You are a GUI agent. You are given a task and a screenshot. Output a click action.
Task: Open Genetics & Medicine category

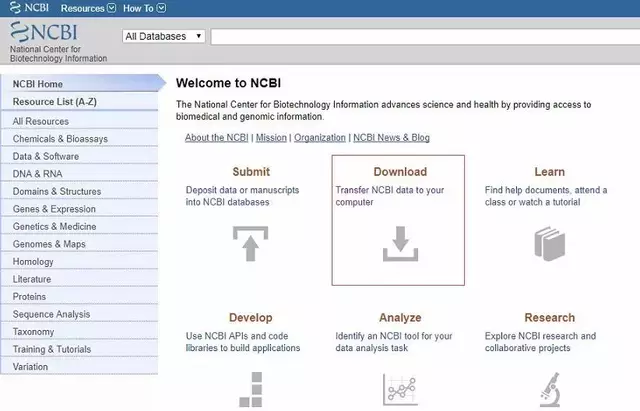(80, 227)
